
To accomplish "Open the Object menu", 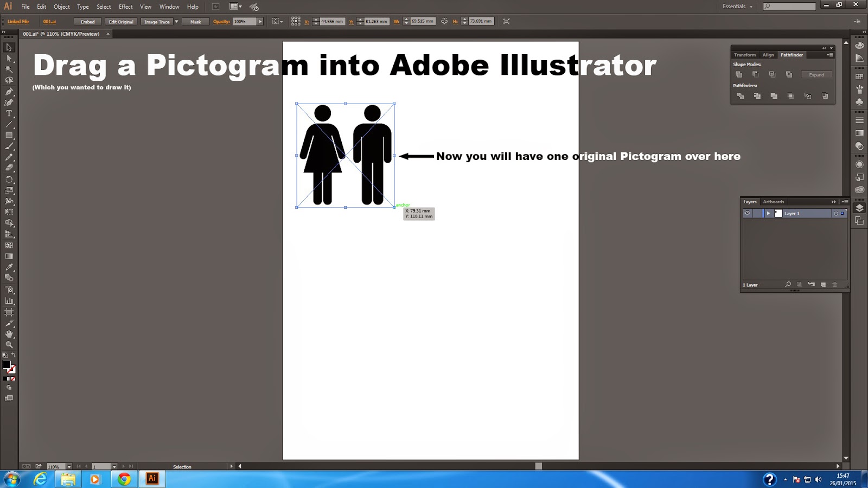I will pos(61,7).
